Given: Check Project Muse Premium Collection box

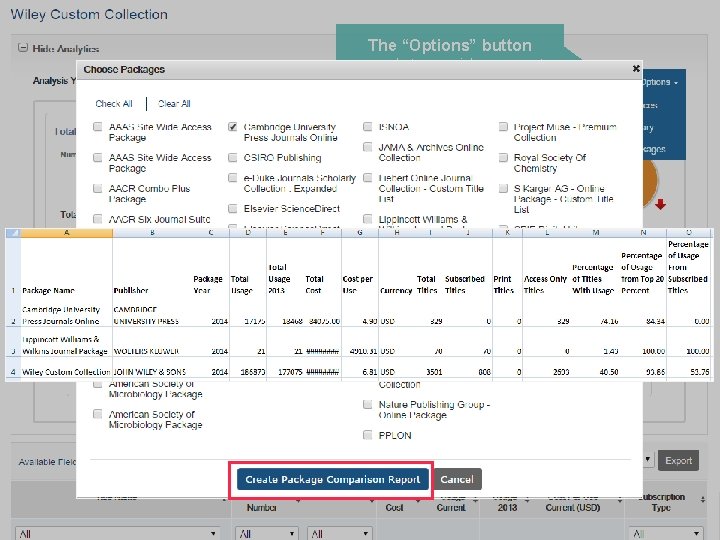Looking at the screenshot, I should pos(503,127).
